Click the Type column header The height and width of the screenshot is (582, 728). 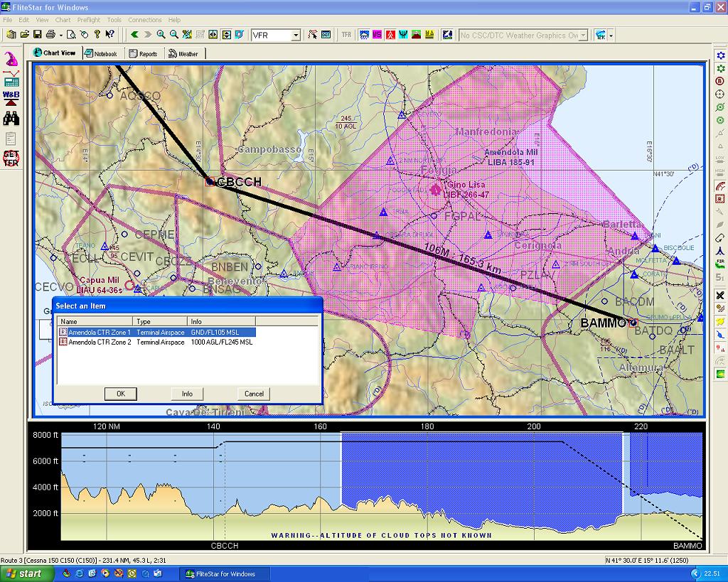tap(160, 321)
